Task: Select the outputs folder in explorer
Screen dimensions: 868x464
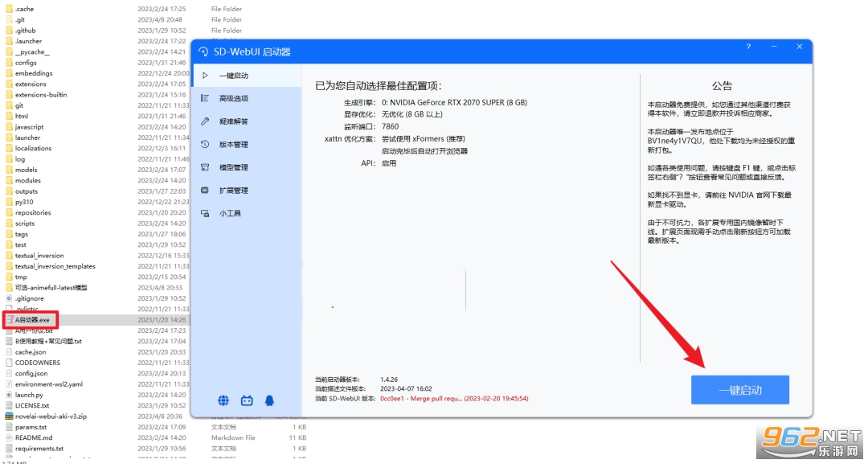Action: click(27, 191)
